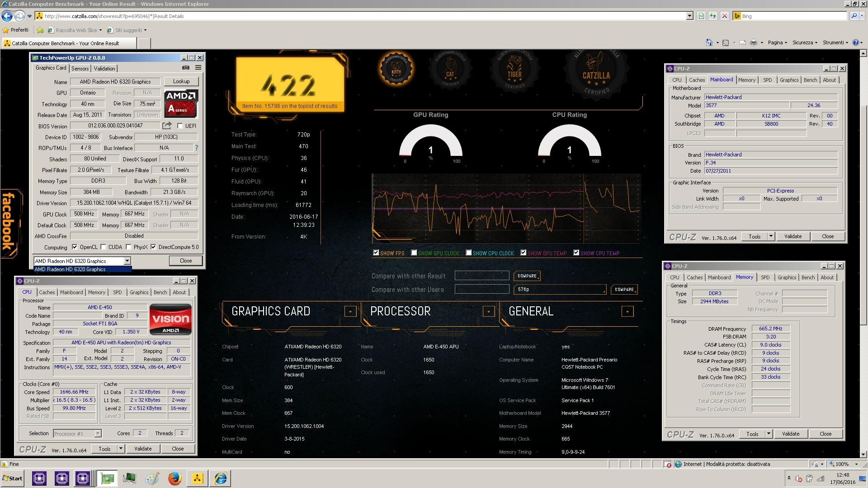
Task: Collapse the GRAPHICS CARD section
Action: 350,311
